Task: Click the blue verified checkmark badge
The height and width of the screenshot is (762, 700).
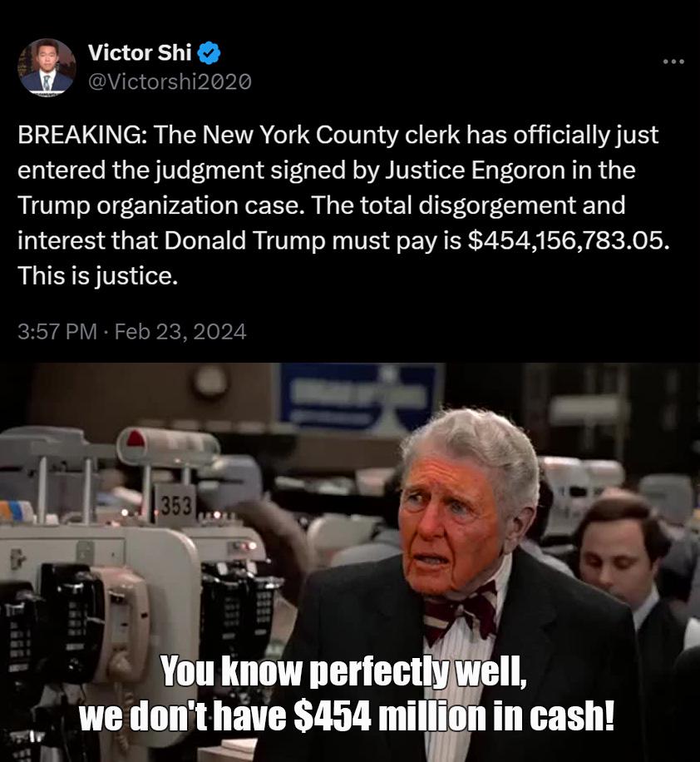Action: (210, 53)
